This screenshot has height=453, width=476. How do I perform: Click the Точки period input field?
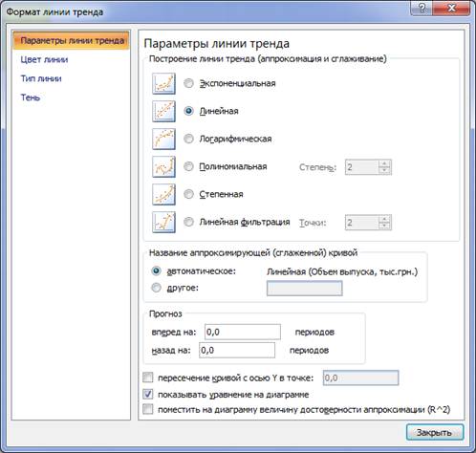coord(362,223)
